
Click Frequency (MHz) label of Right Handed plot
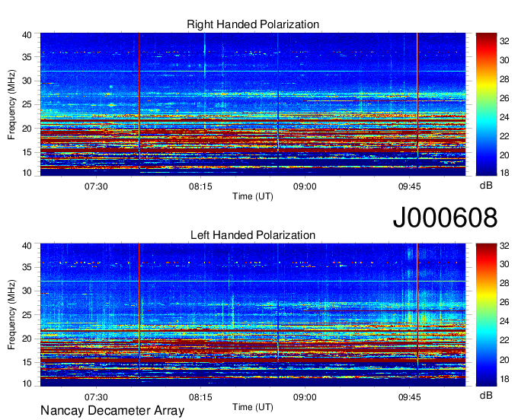11,104
